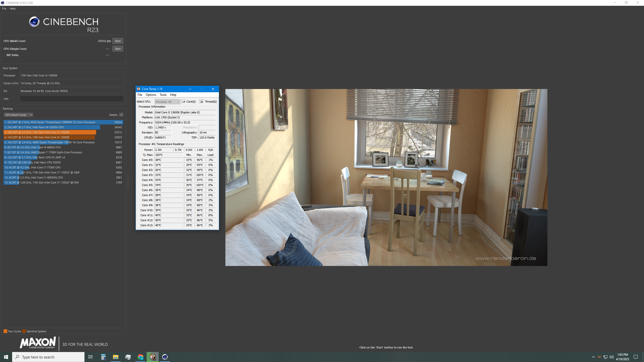
Task: Open the network tray icon
Action: (606, 357)
